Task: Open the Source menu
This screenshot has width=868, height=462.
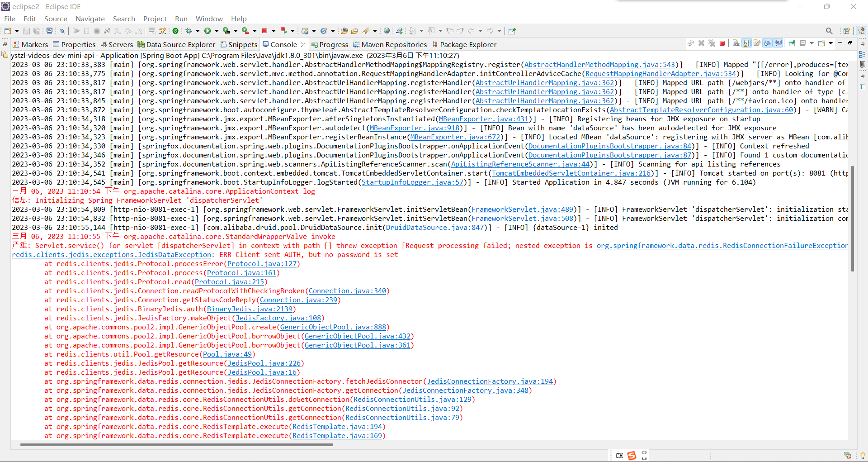Action: 56,19
